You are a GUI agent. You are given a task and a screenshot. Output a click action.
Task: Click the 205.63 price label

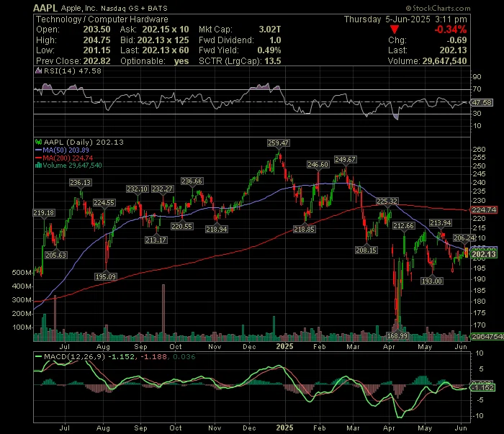click(55, 255)
